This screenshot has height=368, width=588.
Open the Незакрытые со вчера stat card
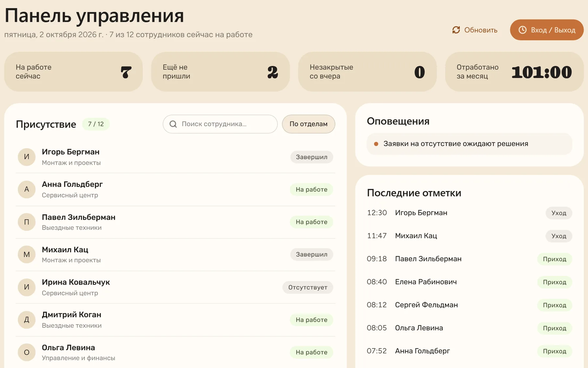tap(367, 72)
